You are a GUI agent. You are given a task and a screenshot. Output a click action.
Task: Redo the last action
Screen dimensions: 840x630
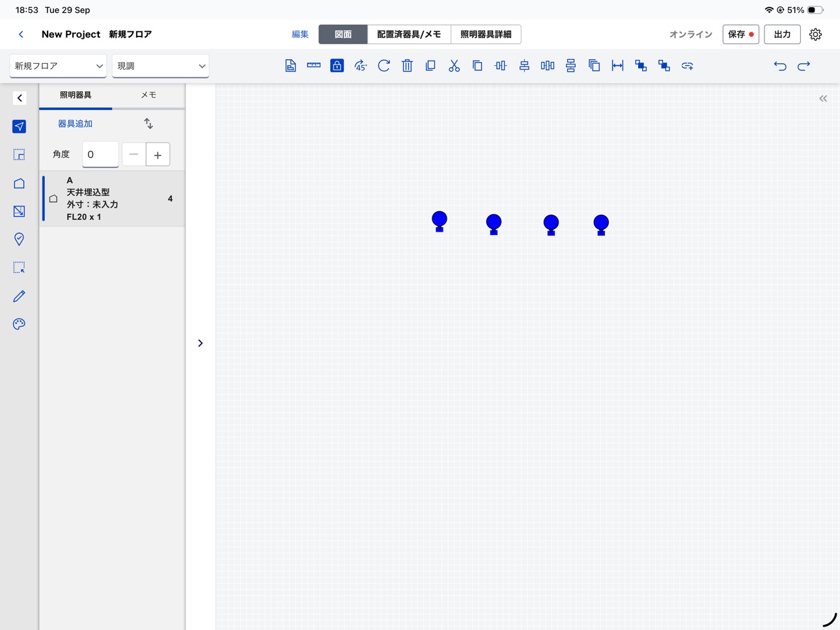pyautogui.click(x=804, y=66)
